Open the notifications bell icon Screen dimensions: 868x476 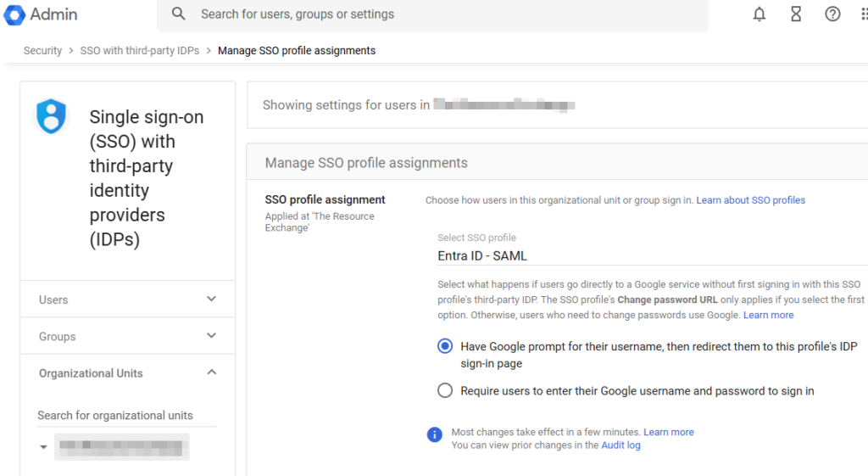pyautogui.click(x=759, y=14)
